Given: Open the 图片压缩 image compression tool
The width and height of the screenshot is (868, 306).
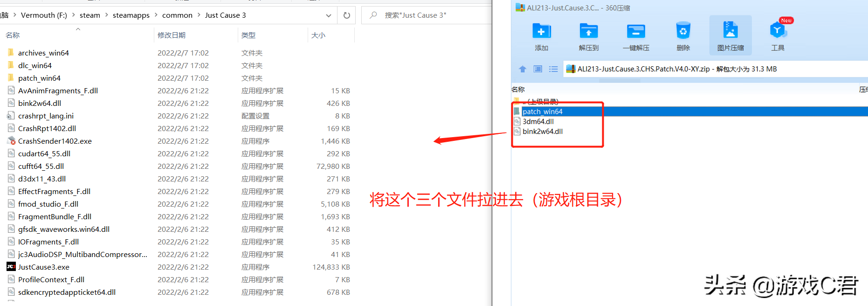Looking at the screenshot, I should 730,36.
